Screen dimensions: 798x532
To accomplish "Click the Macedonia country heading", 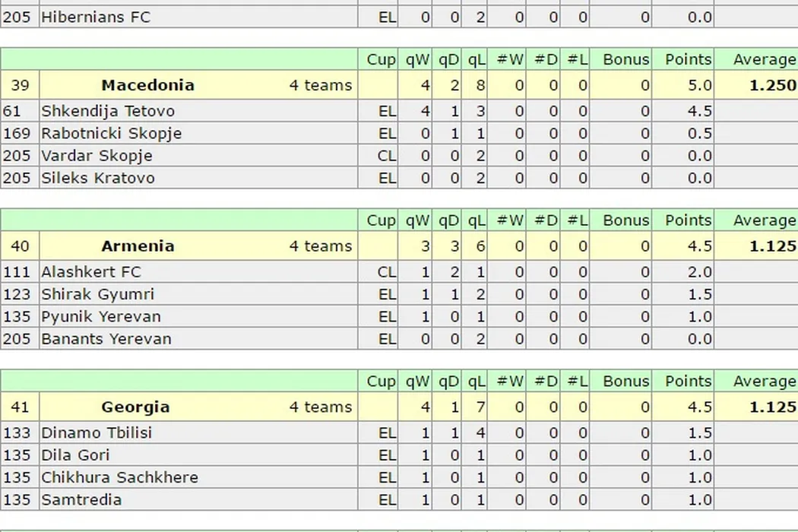I will click(x=147, y=85).
